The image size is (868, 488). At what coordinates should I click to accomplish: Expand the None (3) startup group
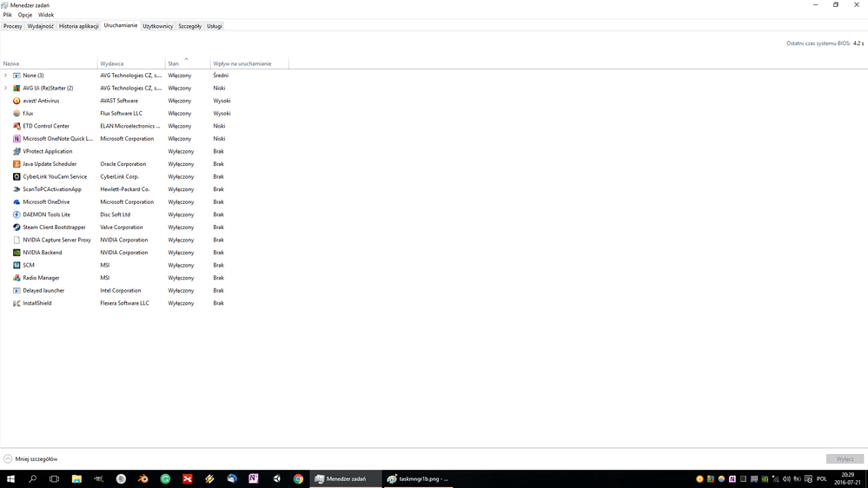point(6,76)
